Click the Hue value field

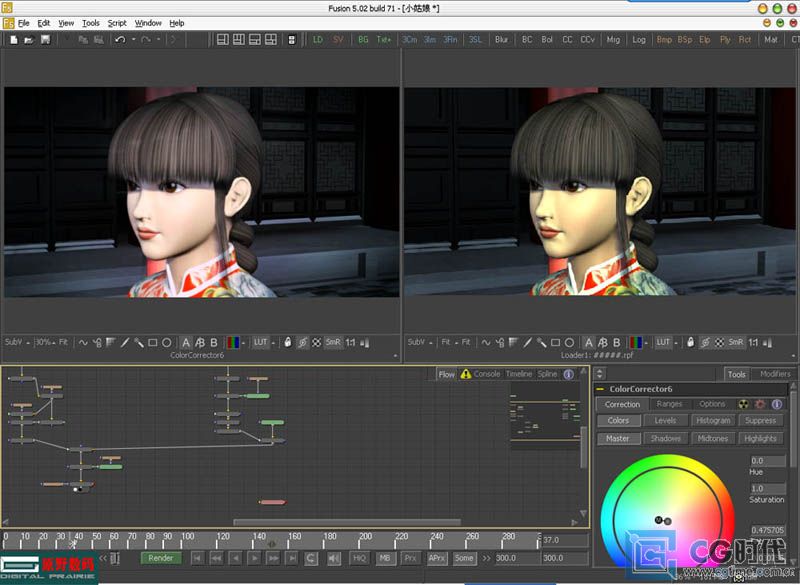pyautogui.click(x=768, y=461)
